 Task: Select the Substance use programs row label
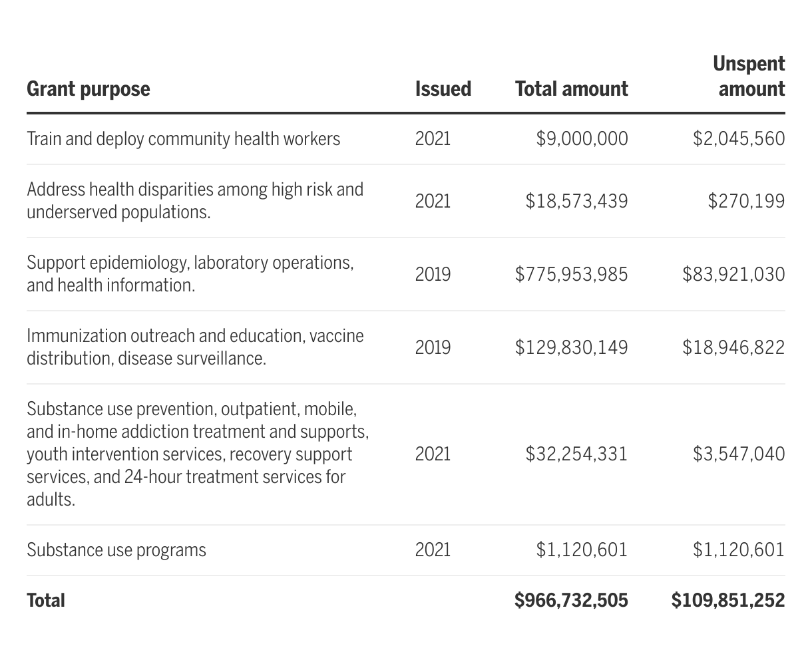coord(116,550)
